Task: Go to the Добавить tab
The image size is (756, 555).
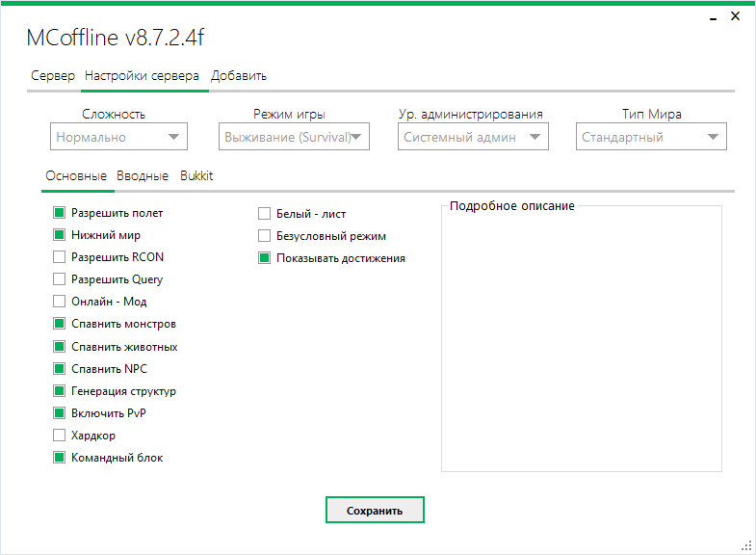Action: pos(239,76)
